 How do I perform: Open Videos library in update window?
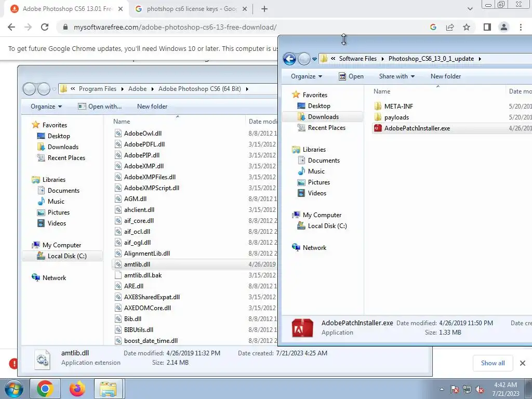[x=317, y=193]
